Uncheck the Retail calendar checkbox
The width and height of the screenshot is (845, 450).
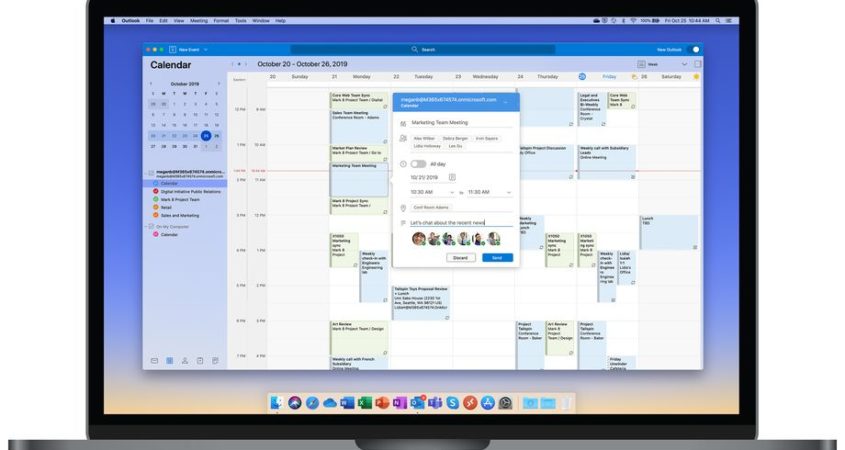point(156,207)
